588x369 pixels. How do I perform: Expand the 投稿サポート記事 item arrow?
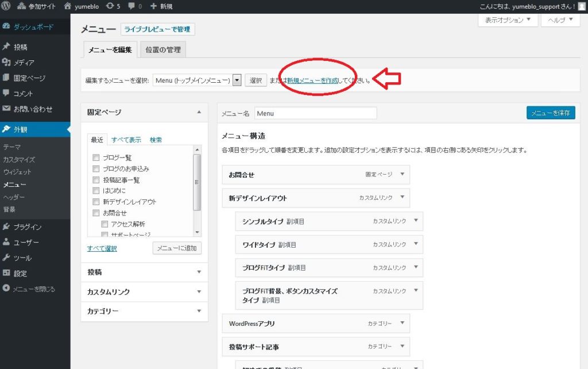[x=403, y=346]
